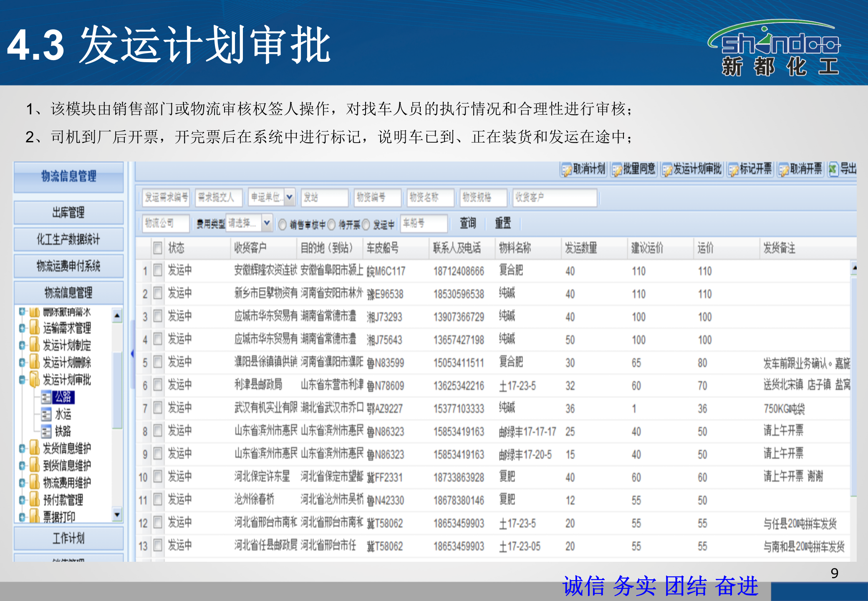The height and width of the screenshot is (601, 868).
Task: Collapse the 发运计划审批 tree branch
Action: tap(22, 380)
